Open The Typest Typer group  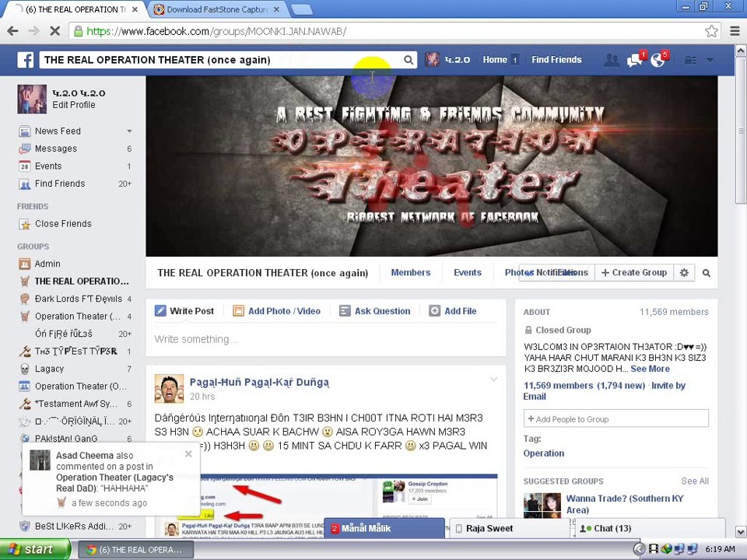[75, 351]
